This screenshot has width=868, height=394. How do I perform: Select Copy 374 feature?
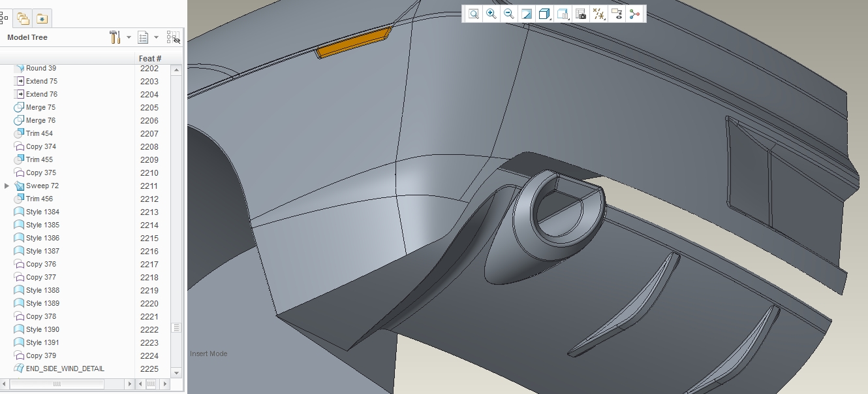41,146
